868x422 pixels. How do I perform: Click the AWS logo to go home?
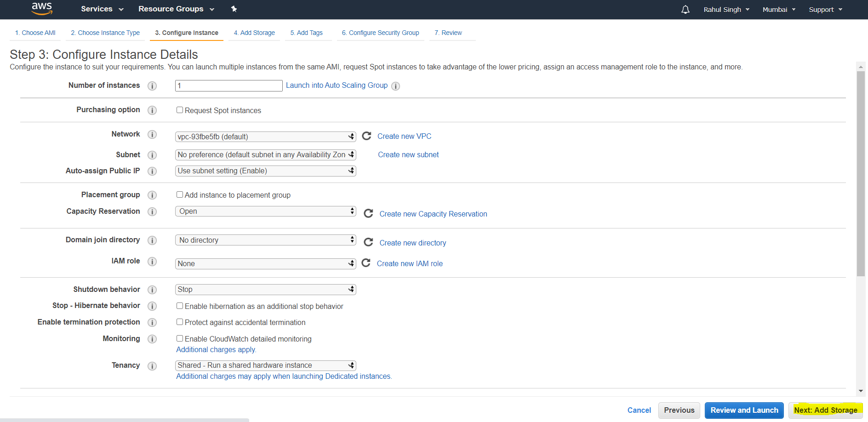pos(42,9)
